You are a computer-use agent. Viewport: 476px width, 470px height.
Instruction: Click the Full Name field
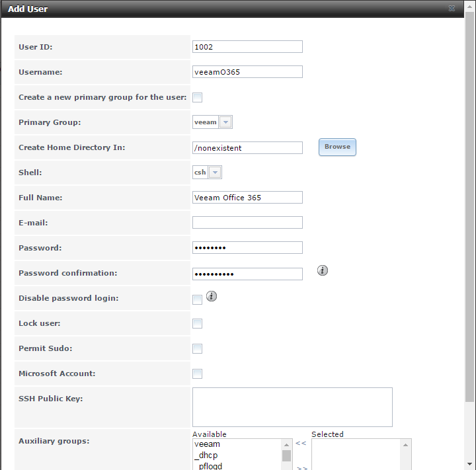247,198
